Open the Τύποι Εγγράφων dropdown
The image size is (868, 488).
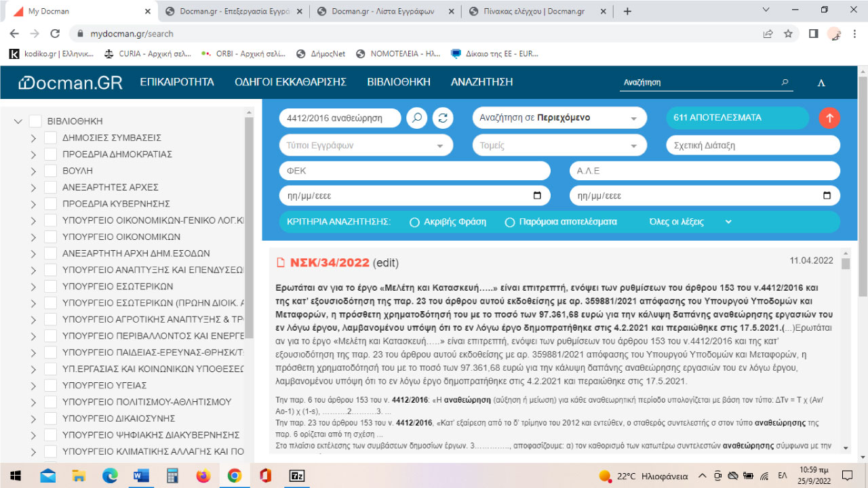pos(366,144)
